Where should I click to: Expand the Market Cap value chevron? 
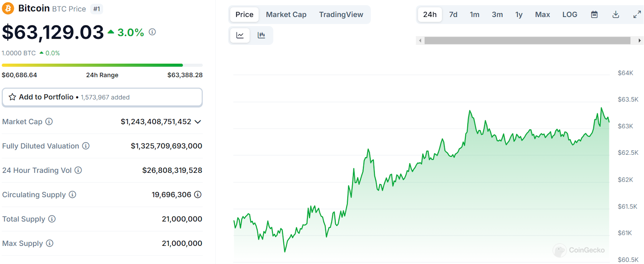coord(198,122)
